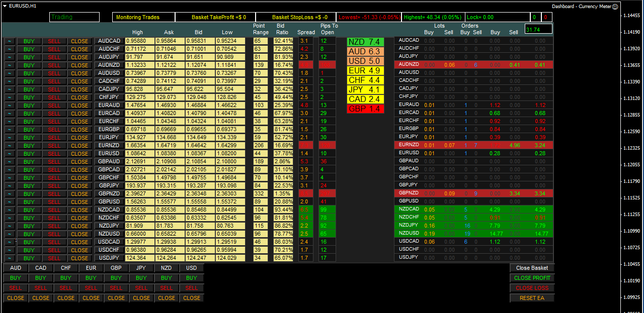The image size is (644, 313).
Task: Sell the USD currency basket
Action: (x=192, y=288)
